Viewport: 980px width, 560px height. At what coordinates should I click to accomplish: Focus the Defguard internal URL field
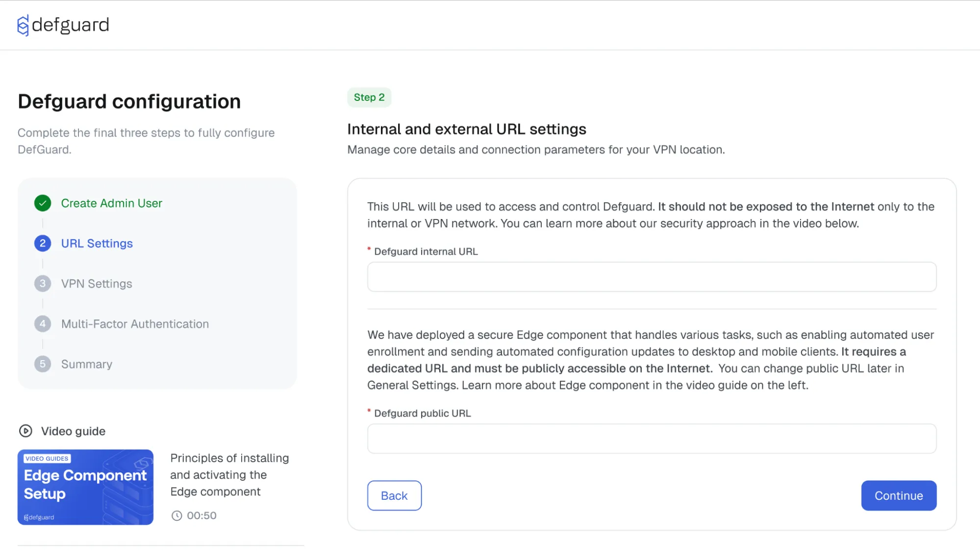[652, 277]
